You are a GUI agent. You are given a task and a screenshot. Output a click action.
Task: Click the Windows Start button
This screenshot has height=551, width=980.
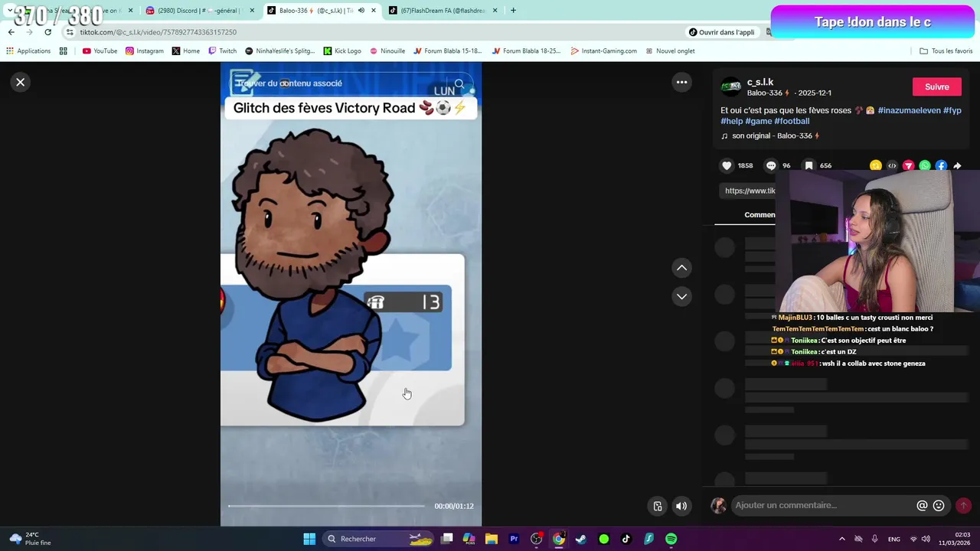pos(309,539)
